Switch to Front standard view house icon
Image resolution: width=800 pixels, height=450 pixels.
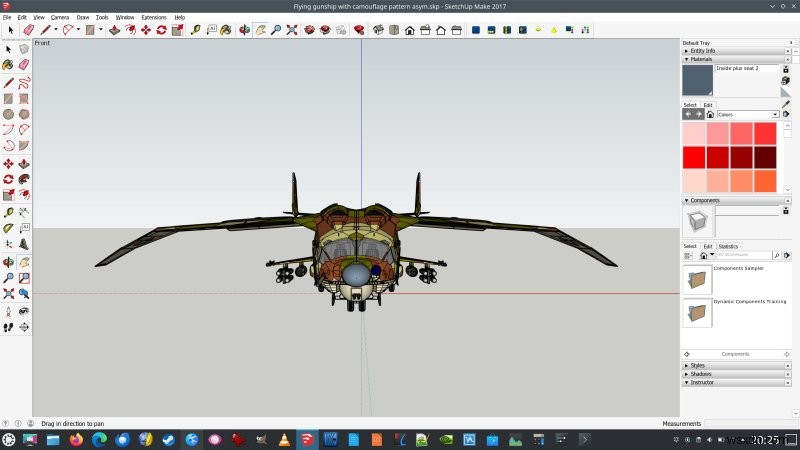click(x=409, y=30)
